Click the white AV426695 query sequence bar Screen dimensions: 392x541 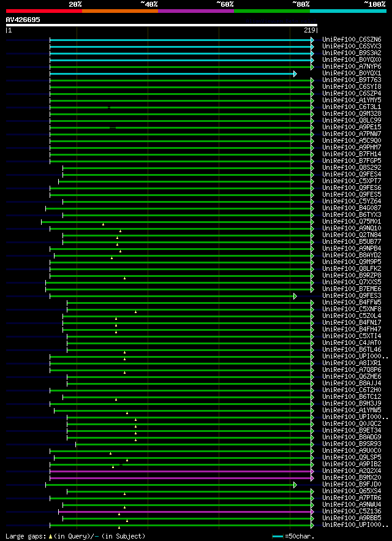point(162,25)
